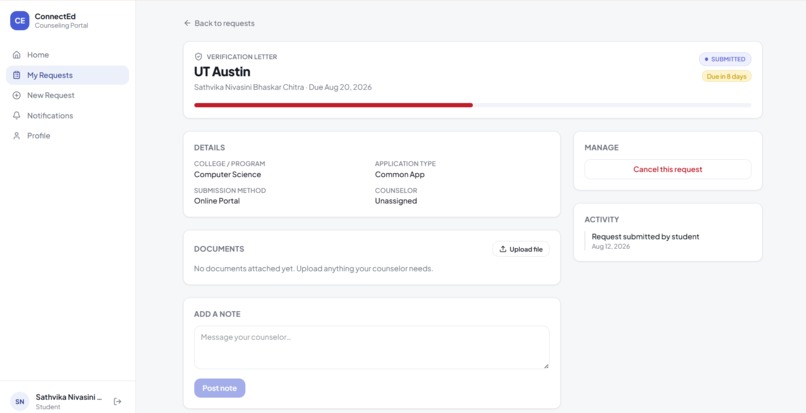Click the Post note button
Viewport: 806px width, 413px height.
(x=219, y=388)
